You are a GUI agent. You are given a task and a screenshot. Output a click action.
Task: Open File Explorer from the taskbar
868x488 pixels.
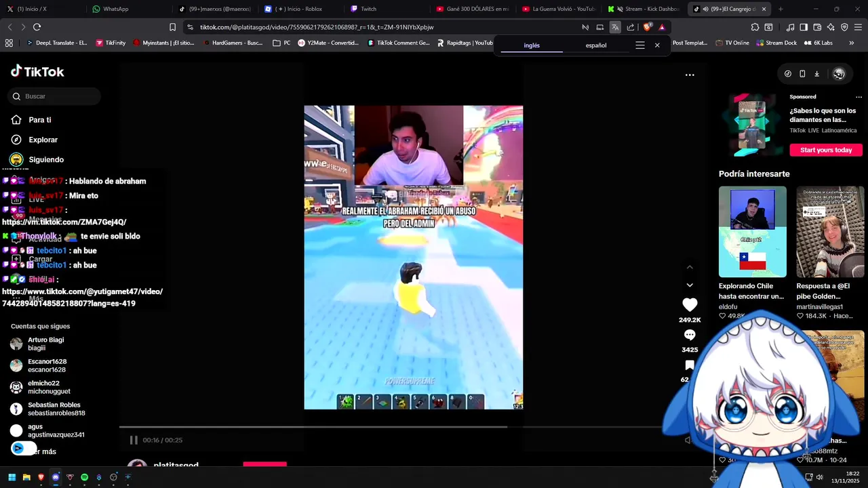26,477
